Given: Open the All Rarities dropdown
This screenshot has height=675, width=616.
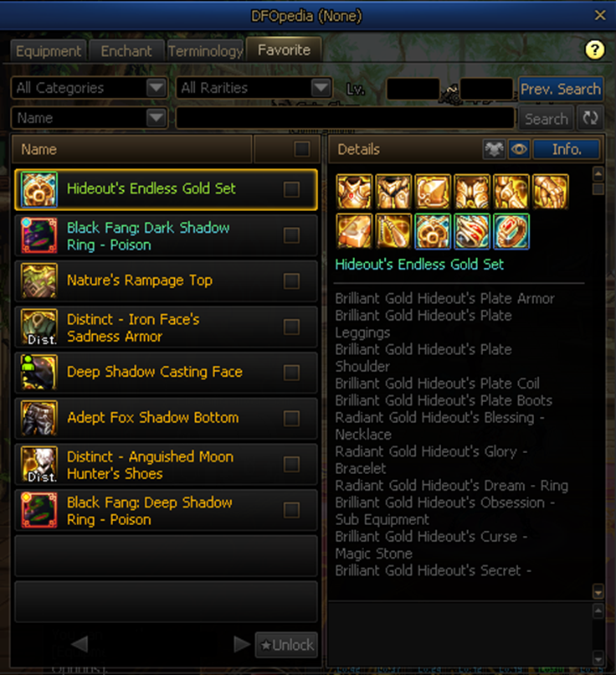Looking at the screenshot, I should (x=254, y=88).
